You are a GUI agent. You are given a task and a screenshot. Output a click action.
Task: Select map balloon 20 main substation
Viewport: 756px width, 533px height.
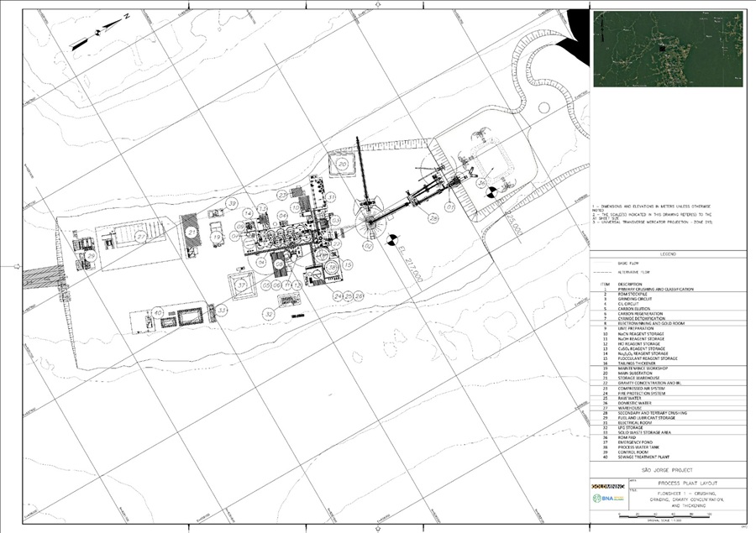pos(342,164)
